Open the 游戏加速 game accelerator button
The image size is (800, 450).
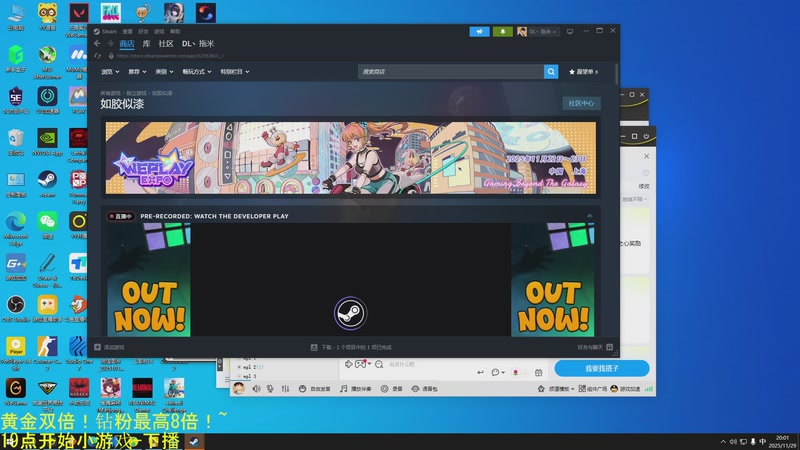pyautogui.click(x=626, y=389)
